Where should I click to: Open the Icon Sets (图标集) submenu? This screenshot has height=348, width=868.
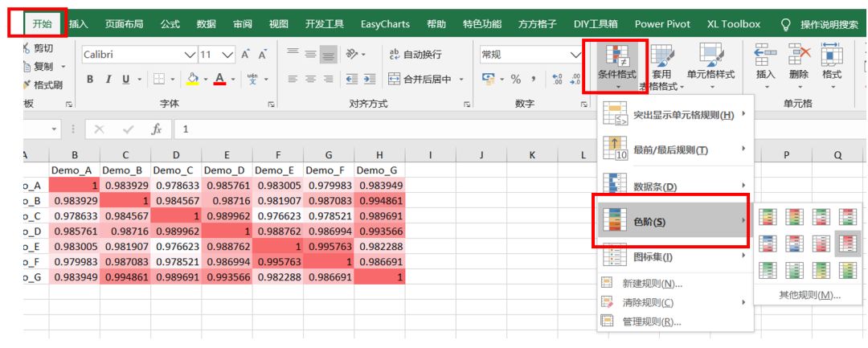click(x=675, y=256)
